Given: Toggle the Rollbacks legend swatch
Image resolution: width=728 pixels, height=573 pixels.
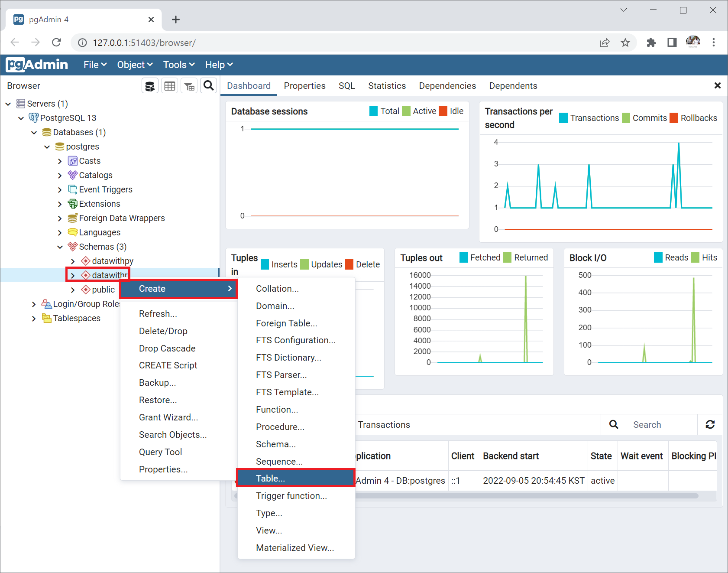Looking at the screenshot, I should (x=674, y=118).
